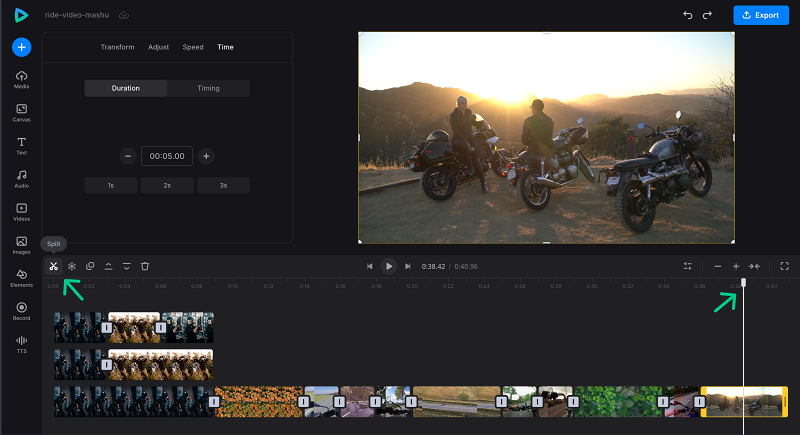Click the 0:38.42 current time readout
The width and height of the screenshot is (800, 435).
tap(433, 266)
